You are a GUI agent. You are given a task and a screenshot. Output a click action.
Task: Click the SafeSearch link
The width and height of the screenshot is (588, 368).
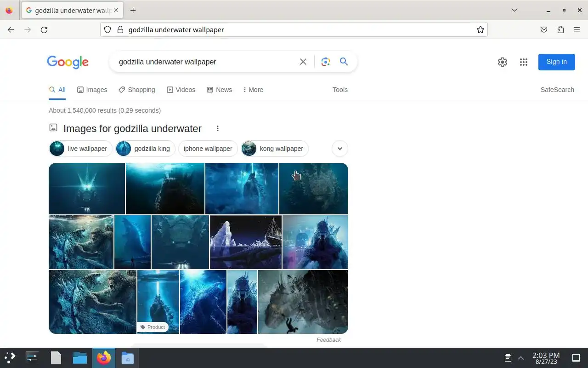tap(557, 90)
